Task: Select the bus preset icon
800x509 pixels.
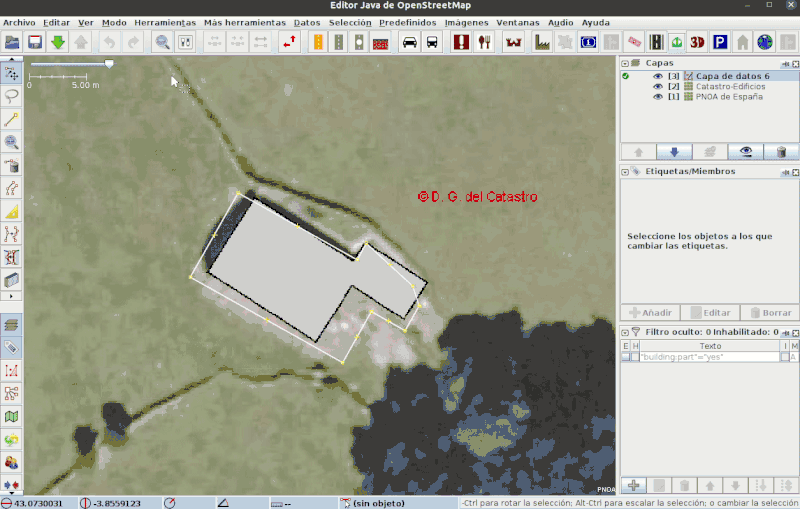Action: tap(432, 42)
